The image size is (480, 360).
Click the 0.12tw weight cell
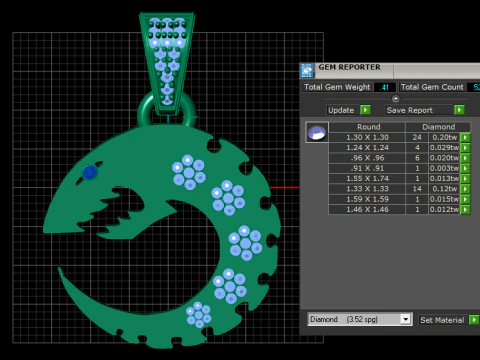(444, 189)
